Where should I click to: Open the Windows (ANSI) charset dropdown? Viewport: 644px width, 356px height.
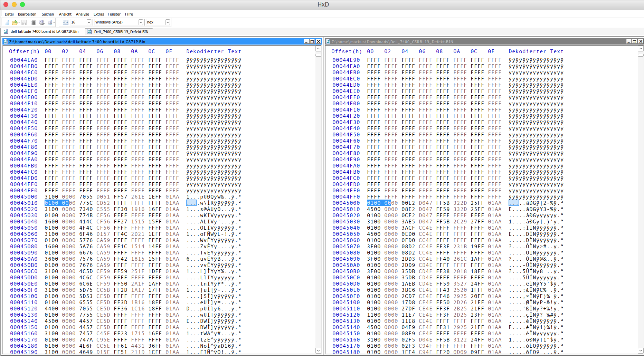pos(141,22)
